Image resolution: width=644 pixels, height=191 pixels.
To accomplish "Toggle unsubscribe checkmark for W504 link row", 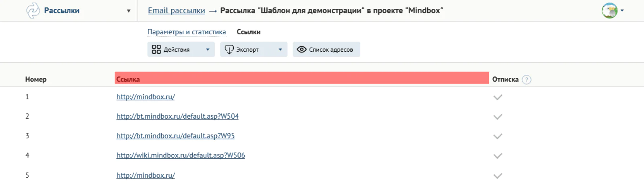I will click(498, 117).
